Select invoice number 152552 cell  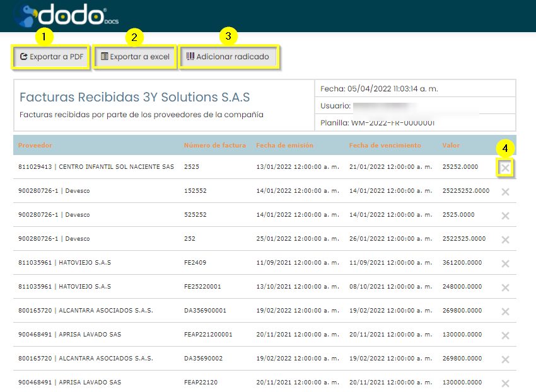pyautogui.click(x=195, y=191)
